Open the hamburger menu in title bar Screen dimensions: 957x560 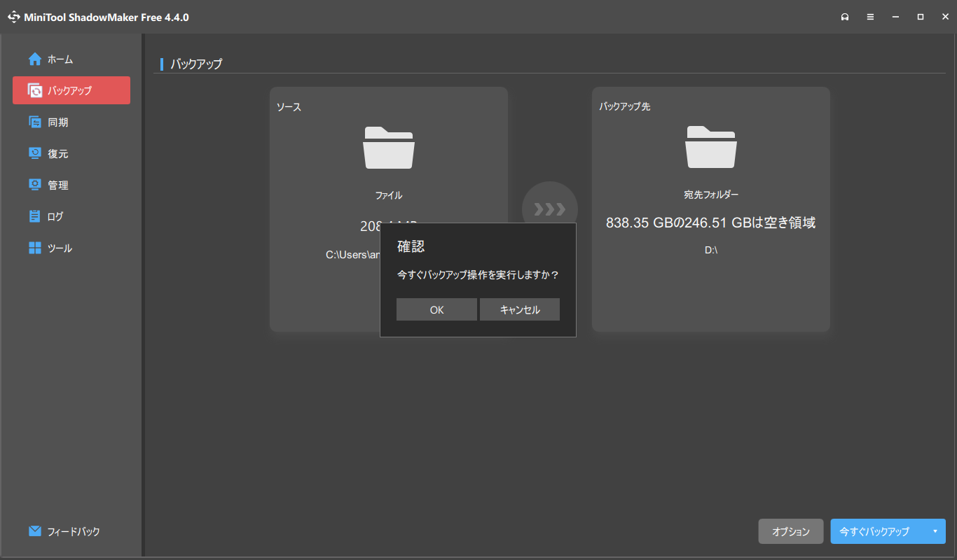[870, 17]
